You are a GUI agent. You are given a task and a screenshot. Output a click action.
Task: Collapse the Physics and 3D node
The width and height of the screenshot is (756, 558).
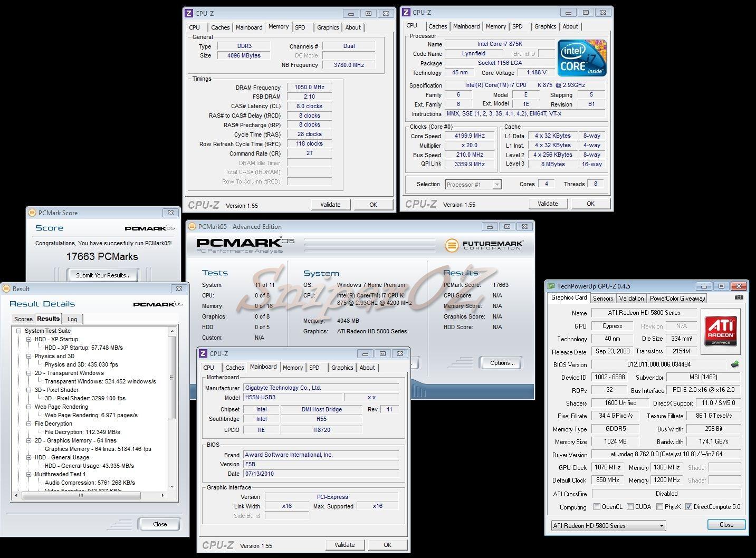tap(29, 357)
